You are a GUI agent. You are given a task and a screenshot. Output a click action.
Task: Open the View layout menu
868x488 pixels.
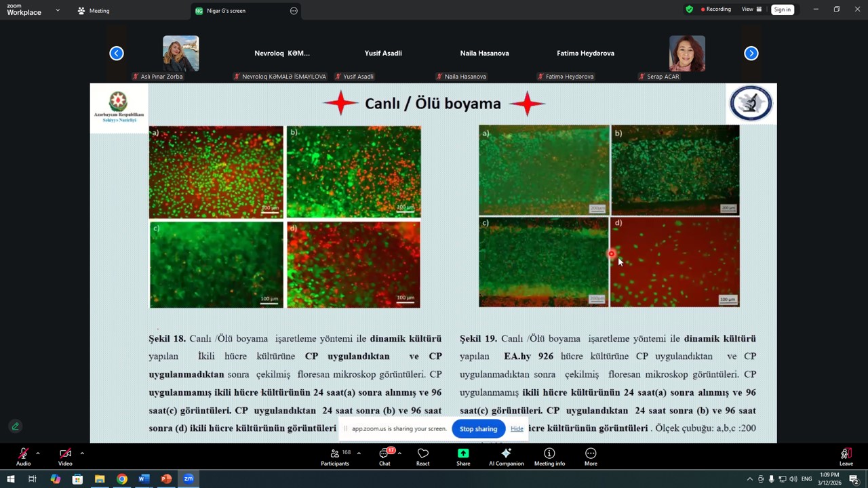[x=751, y=9]
